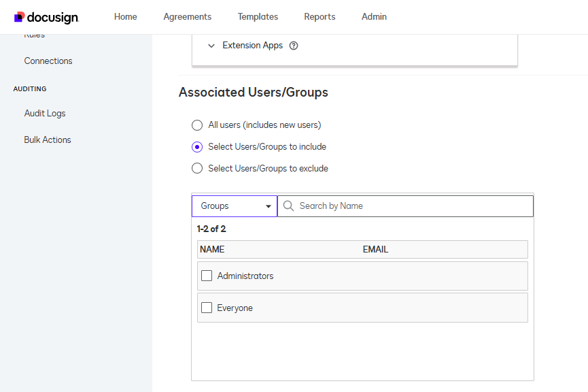This screenshot has height=392, width=588.
Task: Select Users/Groups to include radio
Action: point(197,147)
